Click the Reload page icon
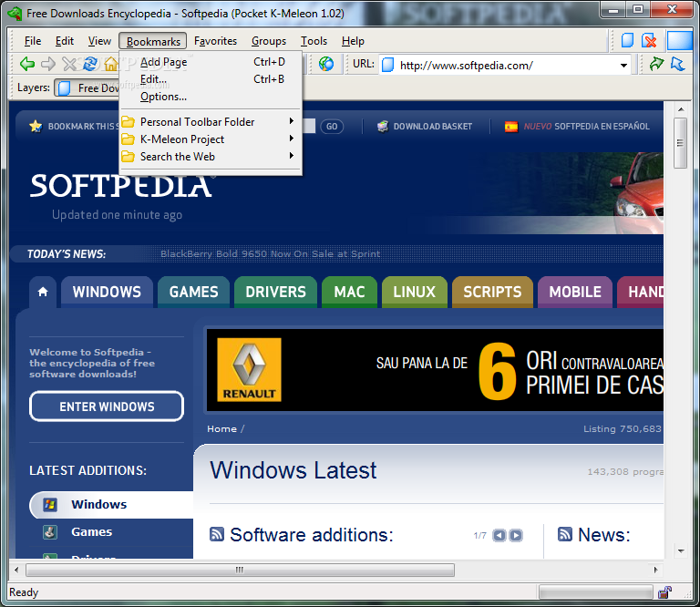The image size is (700, 607). (90, 64)
